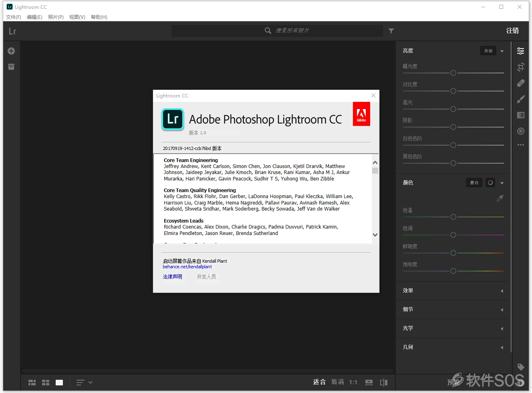Close the Lightroom CC About dialog
Screen dimensions: 532x393
pos(373,95)
